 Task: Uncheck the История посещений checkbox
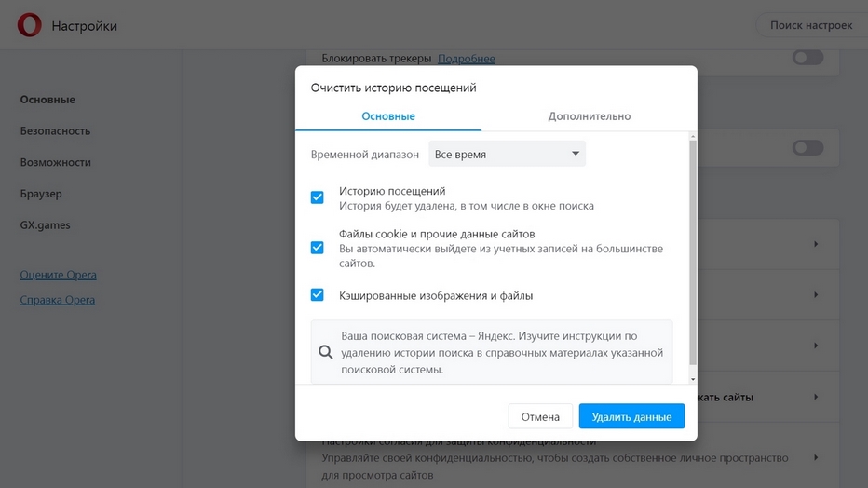click(x=317, y=197)
